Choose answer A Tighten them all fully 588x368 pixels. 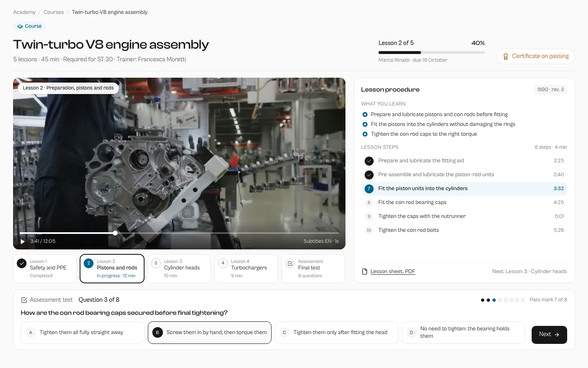point(82,332)
